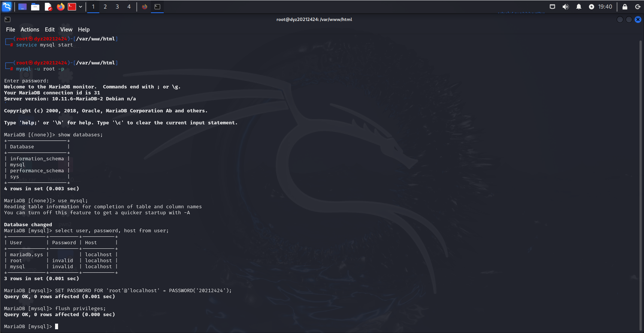Lock the screen with the padlock icon
Viewport: 644px width, 333px height.
point(625,7)
